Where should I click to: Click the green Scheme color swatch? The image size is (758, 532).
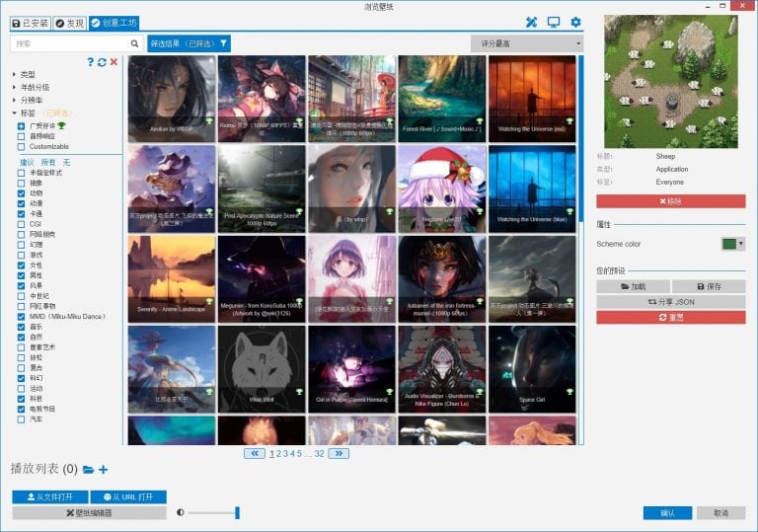[x=729, y=244]
